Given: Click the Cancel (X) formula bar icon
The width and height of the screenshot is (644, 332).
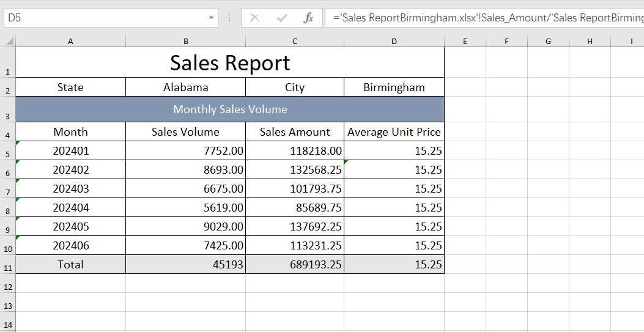Looking at the screenshot, I should [254, 18].
